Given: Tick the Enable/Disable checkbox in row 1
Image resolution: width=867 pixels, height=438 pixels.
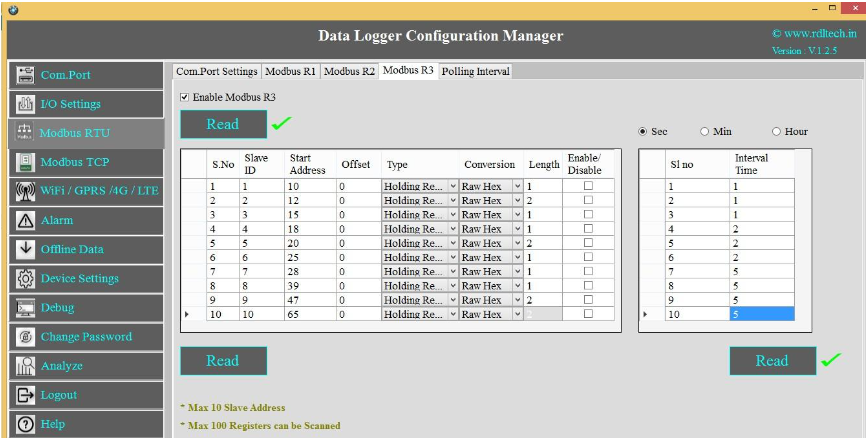Looking at the screenshot, I should (588, 186).
